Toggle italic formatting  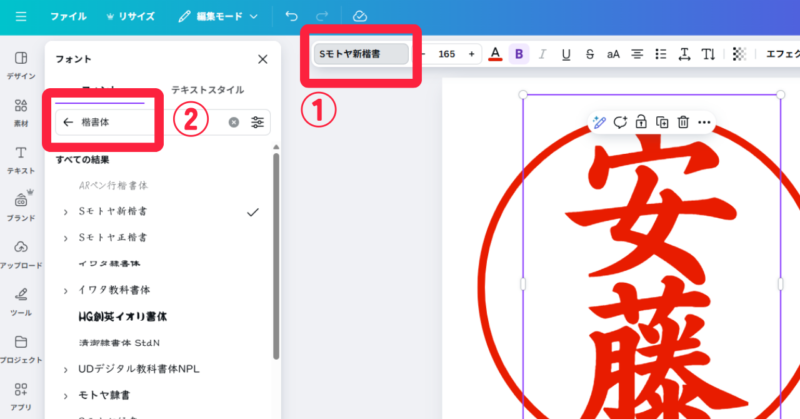click(542, 54)
